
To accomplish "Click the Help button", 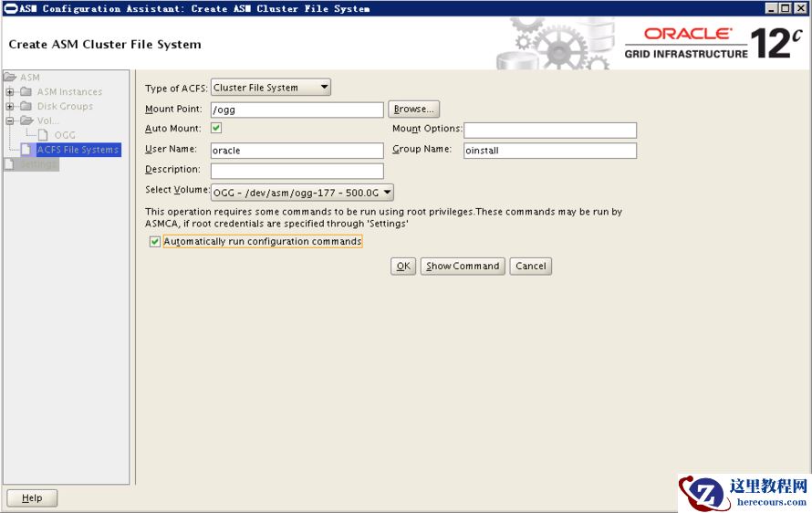I will tap(32, 498).
